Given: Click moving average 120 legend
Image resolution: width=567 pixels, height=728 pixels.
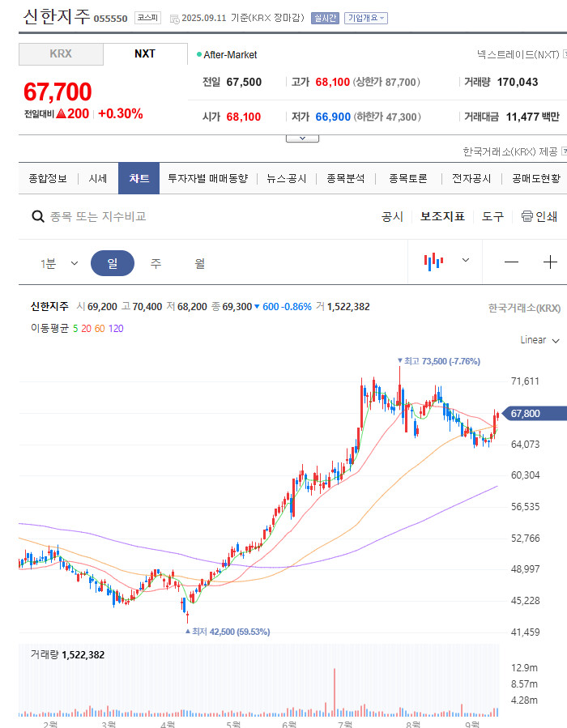Looking at the screenshot, I should (116, 329).
